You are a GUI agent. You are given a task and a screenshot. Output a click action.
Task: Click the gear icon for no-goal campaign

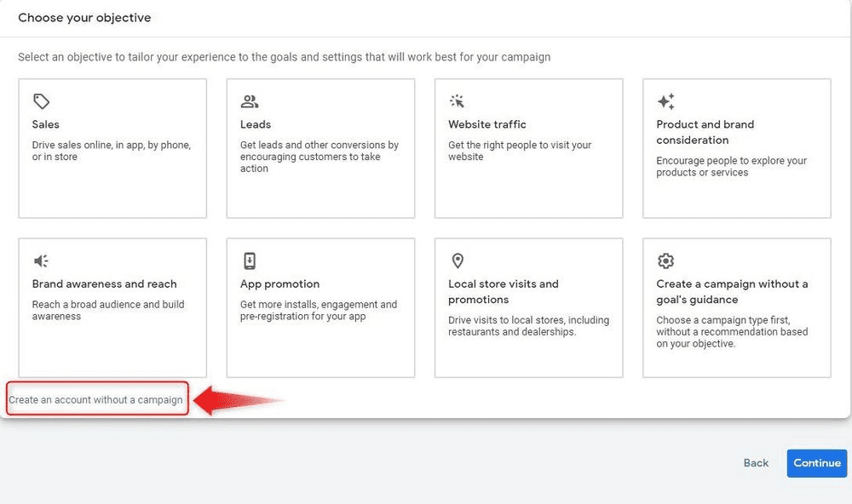[666, 261]
